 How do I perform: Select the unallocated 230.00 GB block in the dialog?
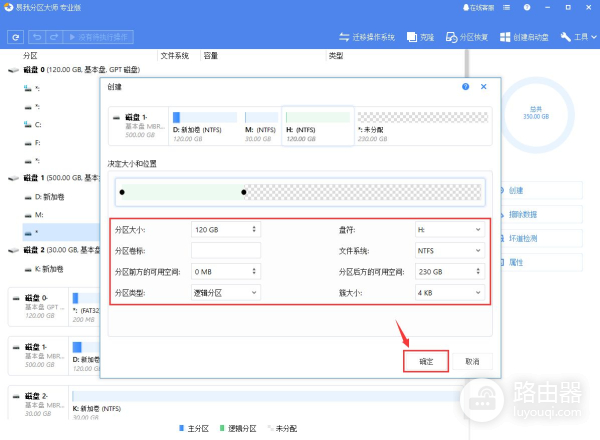423,126
